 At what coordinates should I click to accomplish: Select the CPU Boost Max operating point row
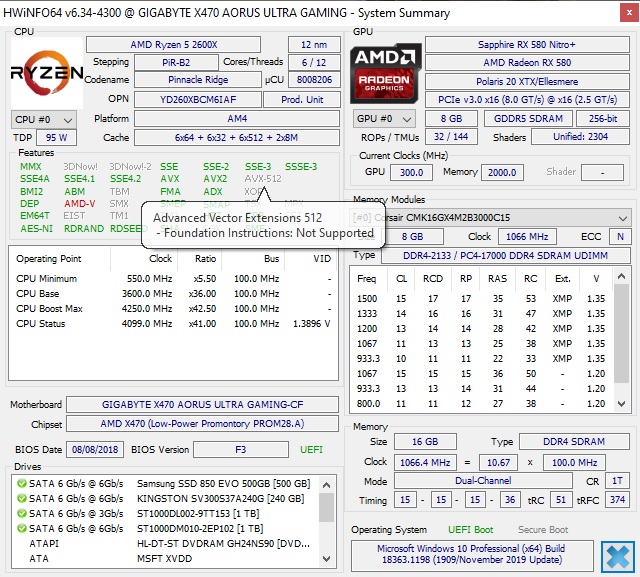173,308
